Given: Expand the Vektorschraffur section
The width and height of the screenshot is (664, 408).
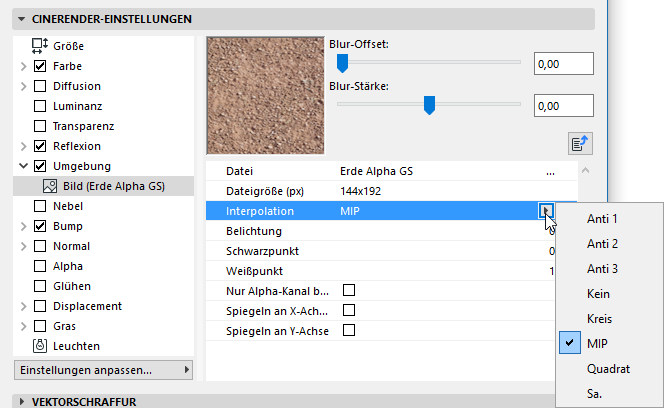Looking at the screenshot, I should pos(22,401).
